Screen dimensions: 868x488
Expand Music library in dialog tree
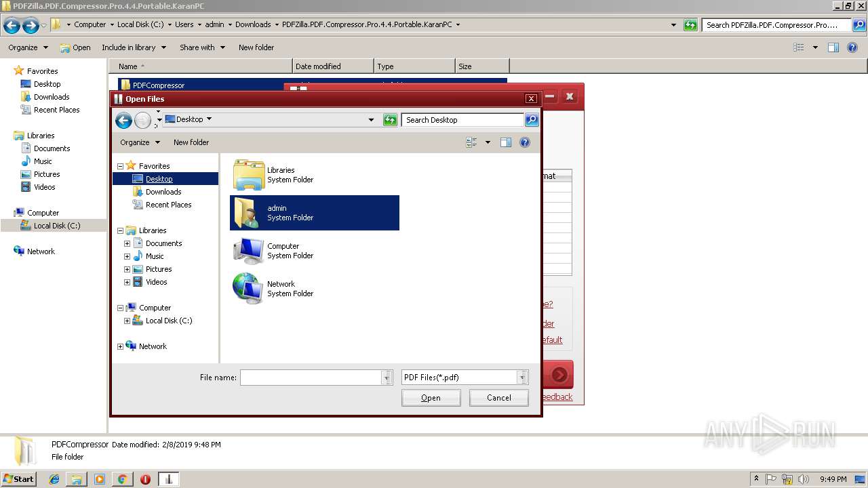coord(127,256)
